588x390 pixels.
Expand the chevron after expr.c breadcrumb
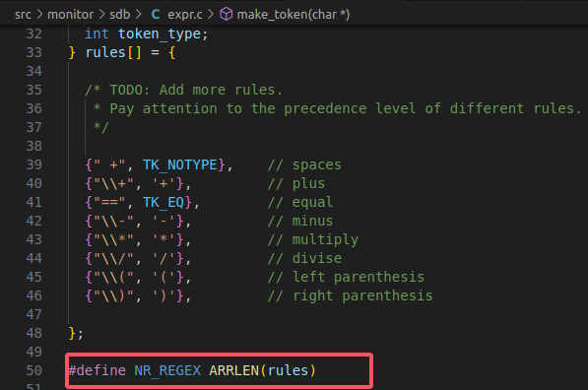(211, 15)
